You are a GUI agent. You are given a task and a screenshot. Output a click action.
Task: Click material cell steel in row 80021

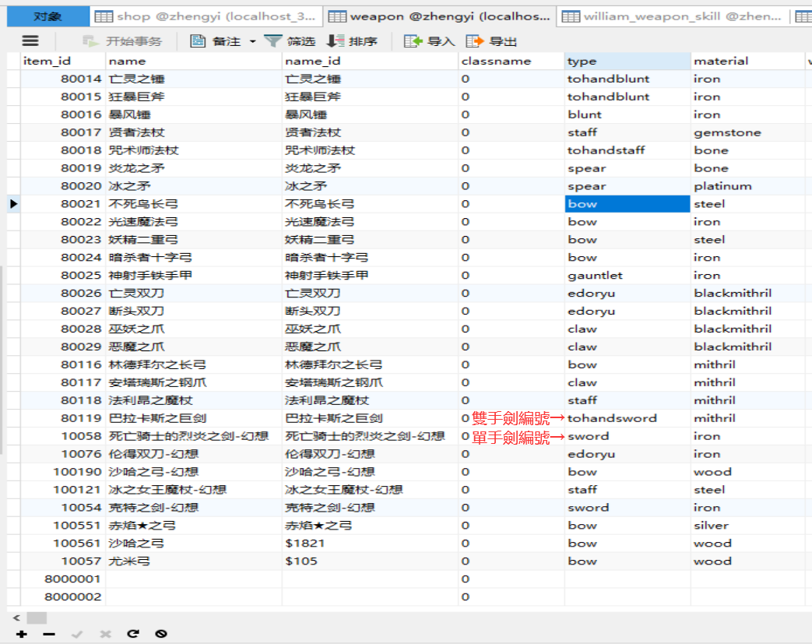click(748, 203)
